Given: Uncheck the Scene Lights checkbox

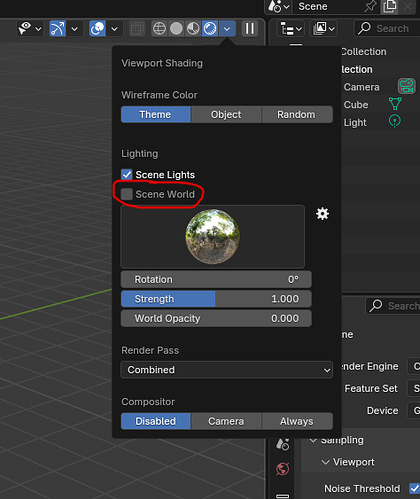Looking at the screenshot, I should [x=127, y=175].
